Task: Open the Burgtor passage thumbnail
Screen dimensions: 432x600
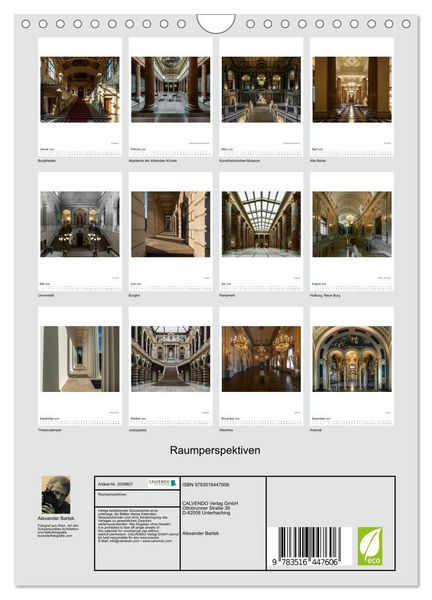Action: 171,224
